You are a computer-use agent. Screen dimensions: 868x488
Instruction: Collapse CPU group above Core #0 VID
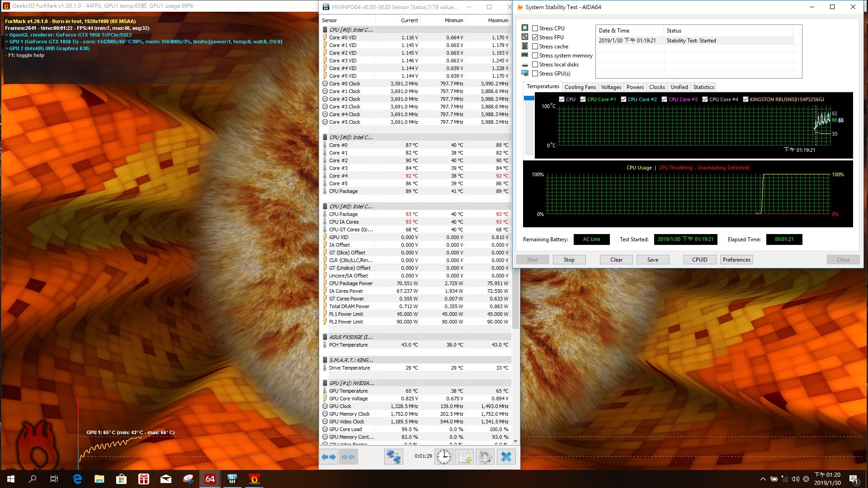(325, 30)
